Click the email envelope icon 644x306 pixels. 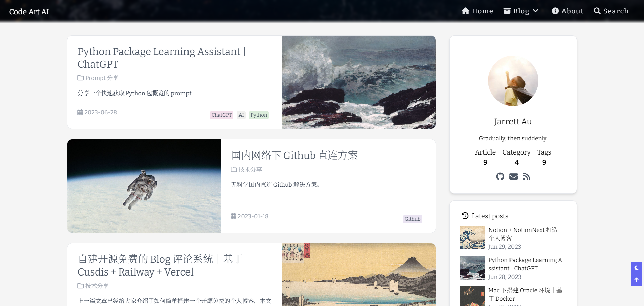point(514,177)
